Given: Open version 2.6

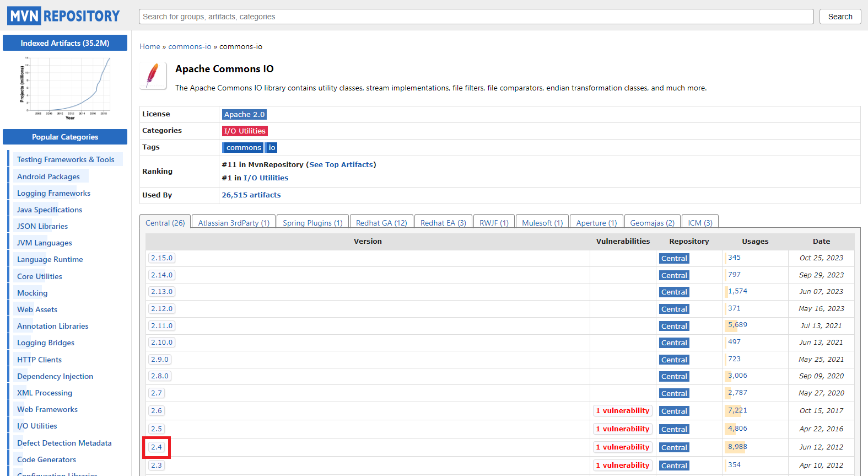Looking at the screenshot, I should click(157, 411).
